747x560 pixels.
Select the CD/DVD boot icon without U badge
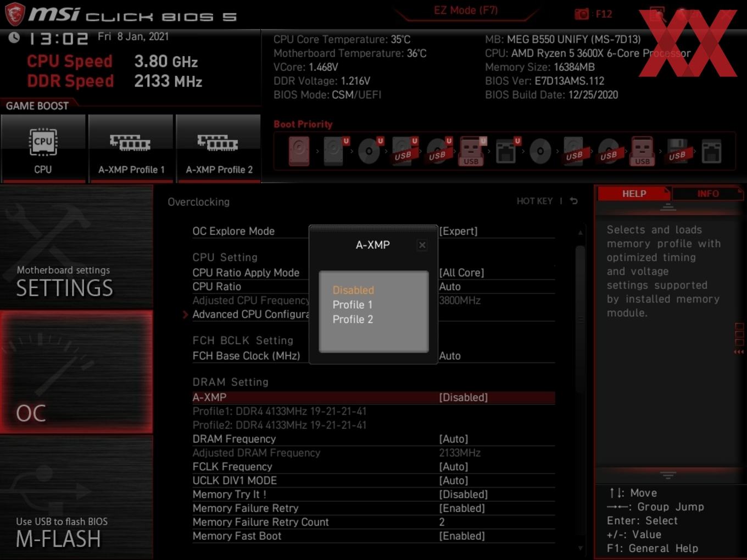click(x=540, y=151)
